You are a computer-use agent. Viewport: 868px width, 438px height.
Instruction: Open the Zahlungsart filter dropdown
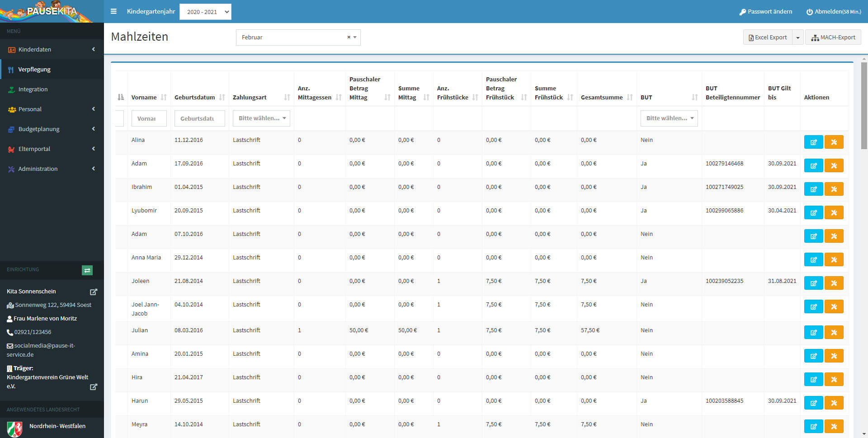261,118
